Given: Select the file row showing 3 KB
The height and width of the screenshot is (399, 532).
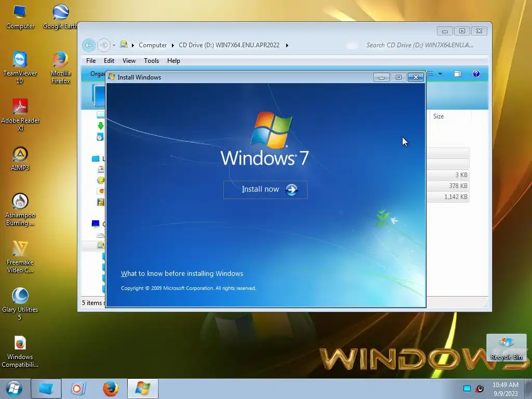Looking at the screenshot, I should (448, 175).
